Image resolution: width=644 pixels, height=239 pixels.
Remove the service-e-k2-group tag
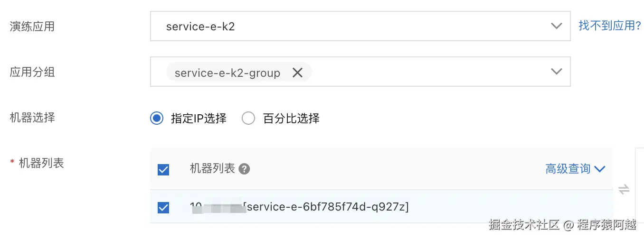pyautogui.click(x=297, y=73)
